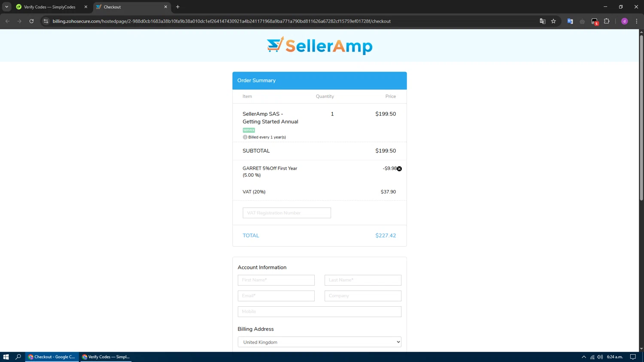The image size is (644, 362).
Task: Click the Order Summary header
Action: pos(319,81)
